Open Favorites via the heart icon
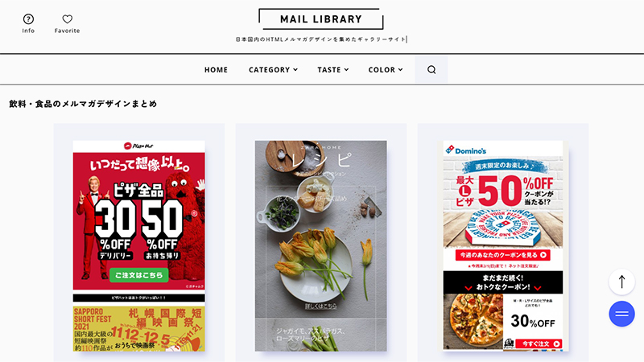The height and width of the screenshot is (362, 644). coord(68,19)
